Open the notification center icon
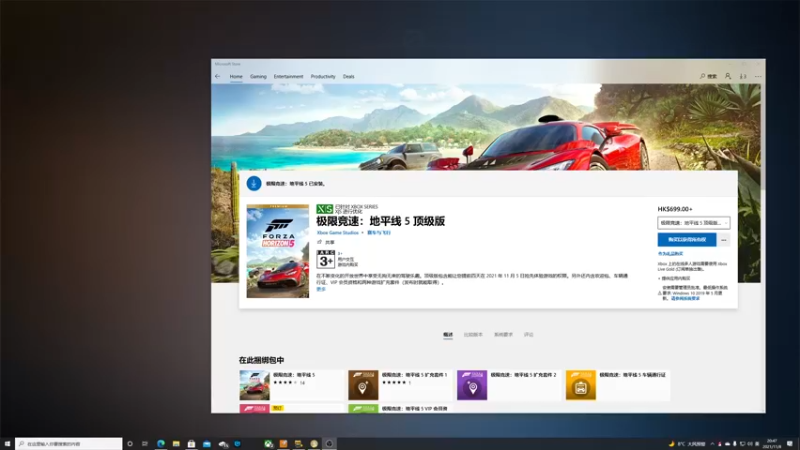This screenshot has width=800, height=450. pyautogui.click(x=789, y=444)
